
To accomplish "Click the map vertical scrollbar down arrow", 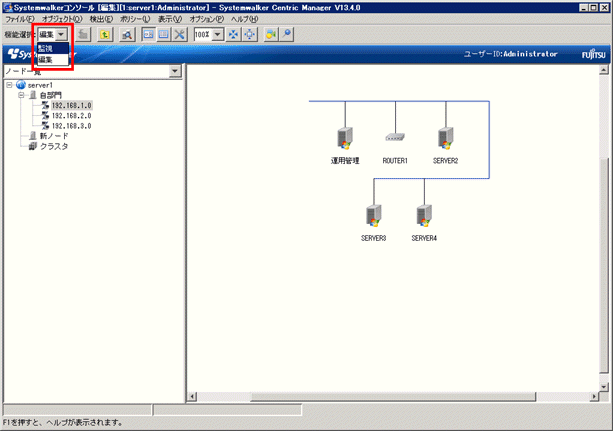I will point(604,387).
